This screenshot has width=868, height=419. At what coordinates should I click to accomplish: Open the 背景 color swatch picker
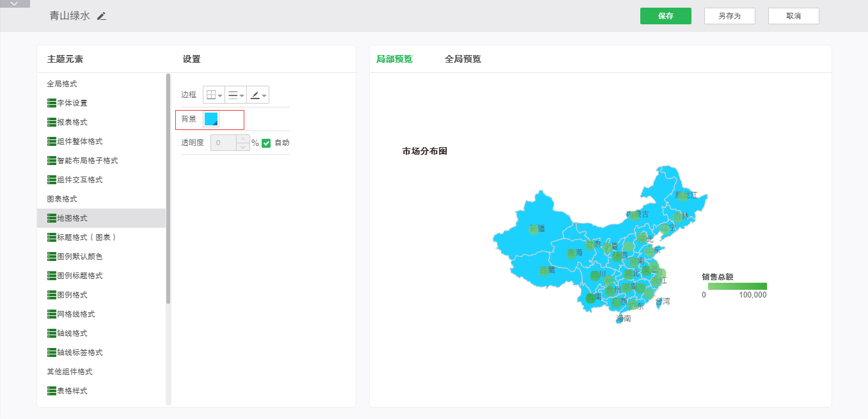coord(211,119)
